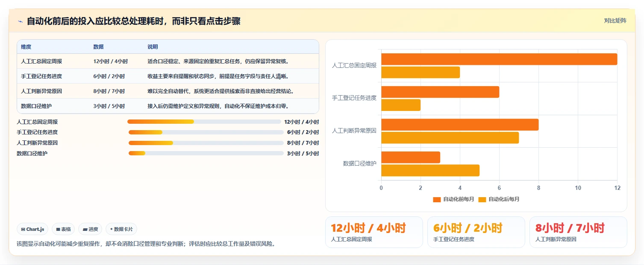Click chart axis label 数据口径维护

coord(360,164)
